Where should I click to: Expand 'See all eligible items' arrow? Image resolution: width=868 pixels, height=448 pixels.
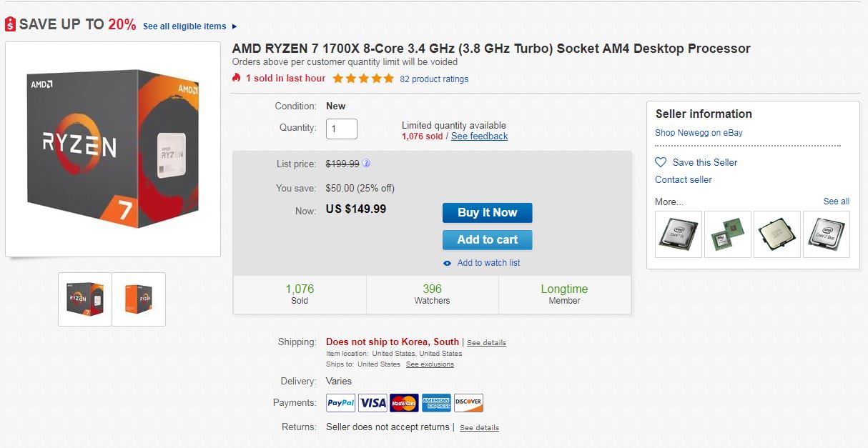tap(234, 26)
